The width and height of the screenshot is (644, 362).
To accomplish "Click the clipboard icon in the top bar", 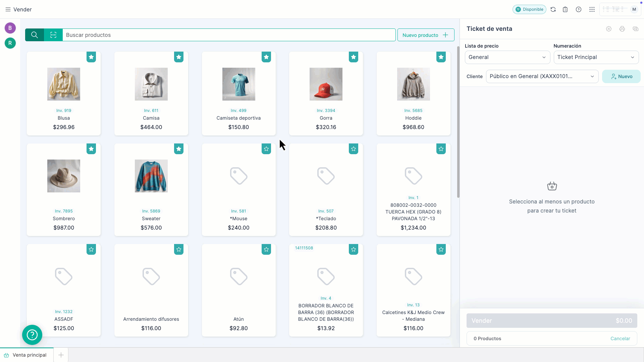I will tap(565, 9).
